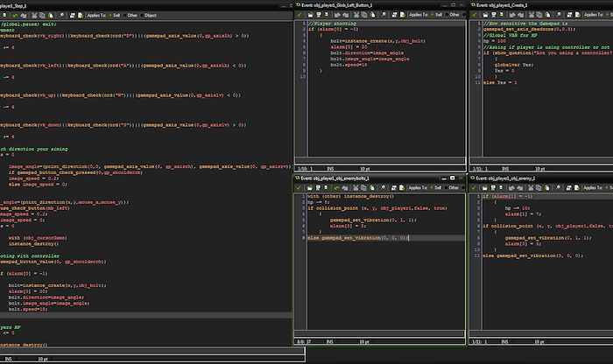Screen dimensions: 613x364
Task: Click 'hp -= 10;' line in obj_enemy code
Action: [518, 208]
